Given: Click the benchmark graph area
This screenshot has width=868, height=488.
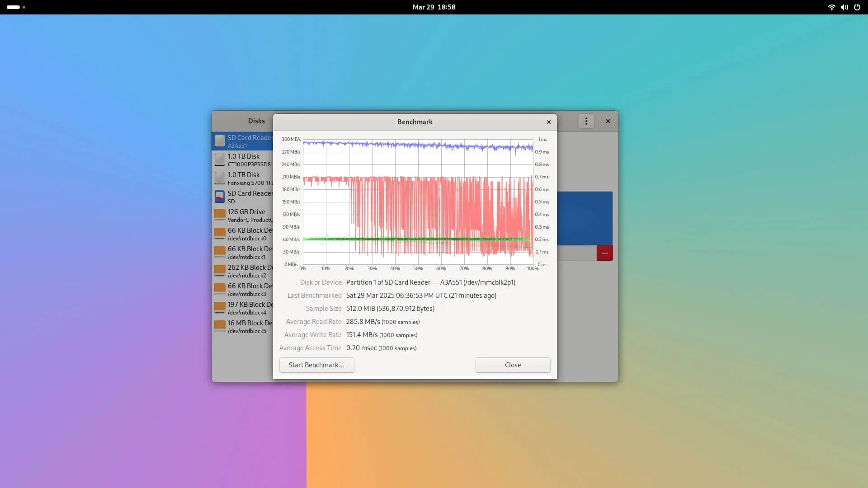Looking at the screenshot, I should (x=418, y=202).
